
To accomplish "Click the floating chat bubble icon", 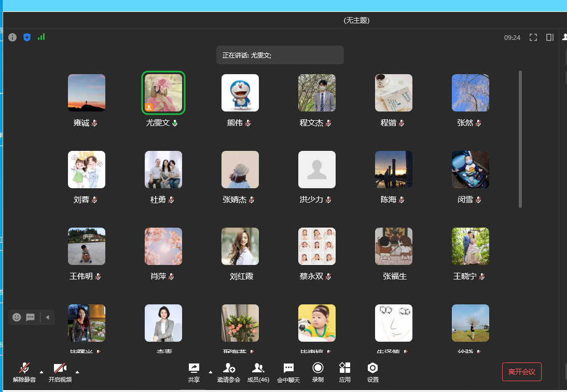I will click(x=31, y=317).
